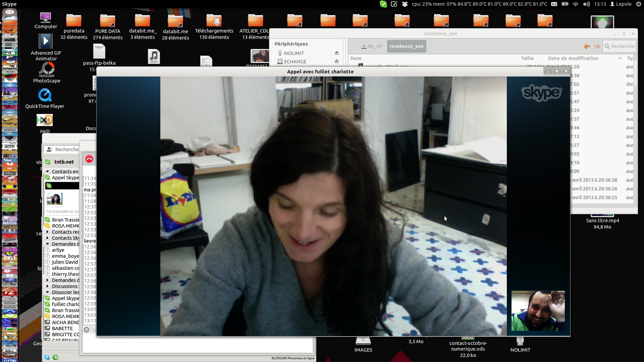Open the emoticon picker in chat
Image resolution: width=644 pixels, height=362 pixels.
click(x=87, y=330)
